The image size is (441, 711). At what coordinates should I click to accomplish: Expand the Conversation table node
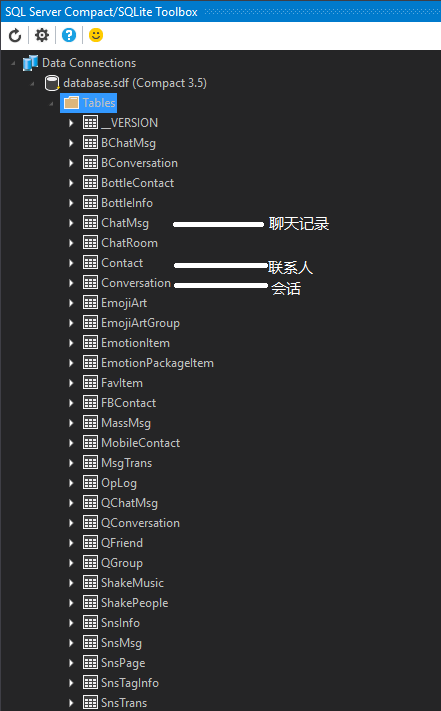pyautogui.click(x=71, y=283)
